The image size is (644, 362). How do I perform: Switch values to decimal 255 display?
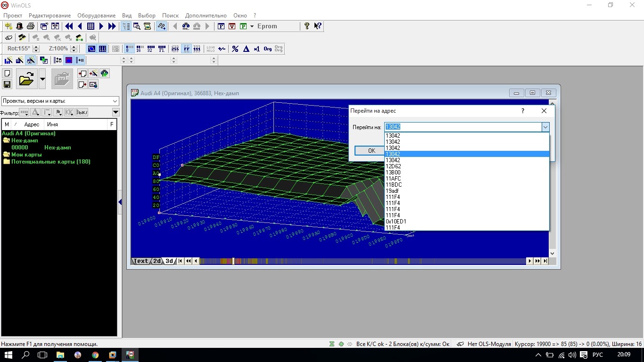point(175,49)
